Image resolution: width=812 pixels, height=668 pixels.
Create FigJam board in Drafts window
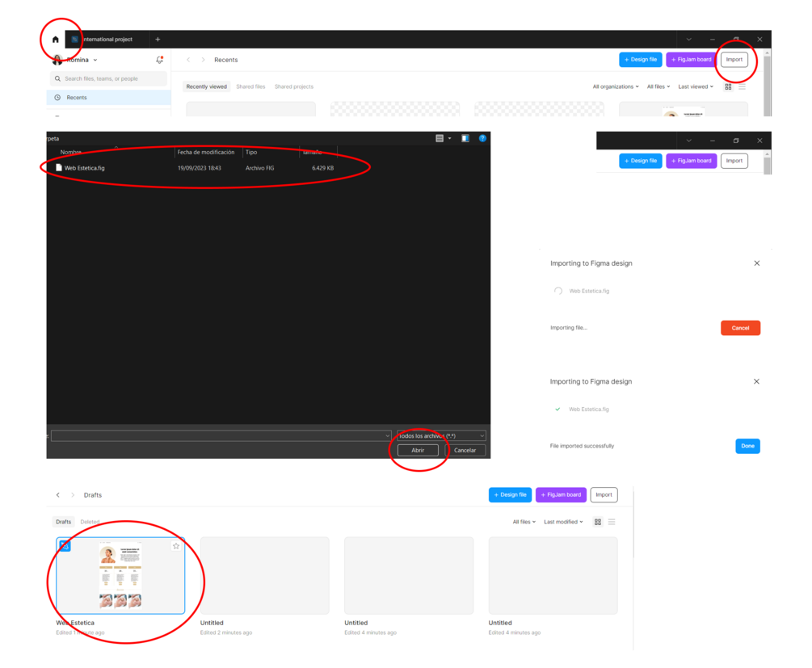(561, 494)
